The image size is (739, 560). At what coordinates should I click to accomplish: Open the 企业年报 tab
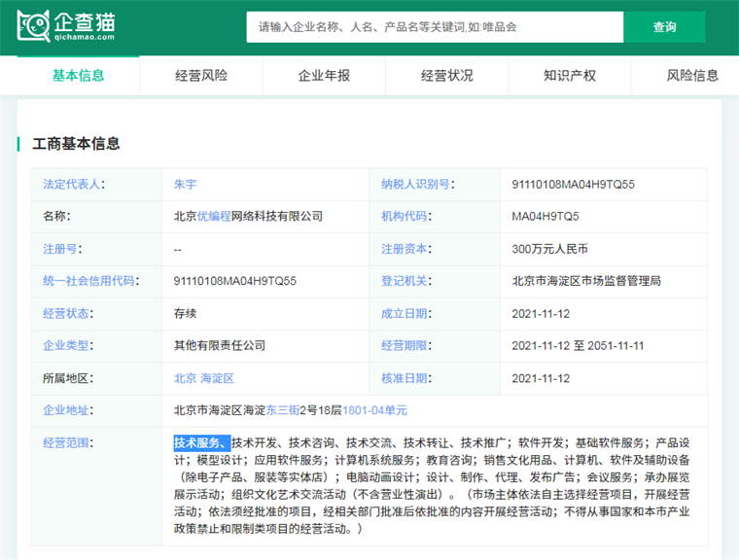[x=324, y=76]
